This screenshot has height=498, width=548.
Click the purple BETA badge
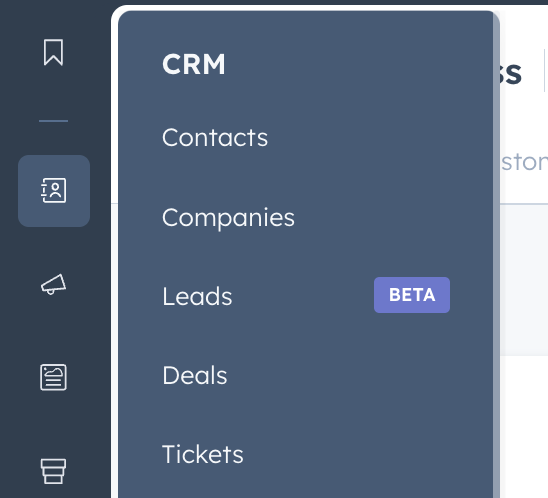click(412, 295)
